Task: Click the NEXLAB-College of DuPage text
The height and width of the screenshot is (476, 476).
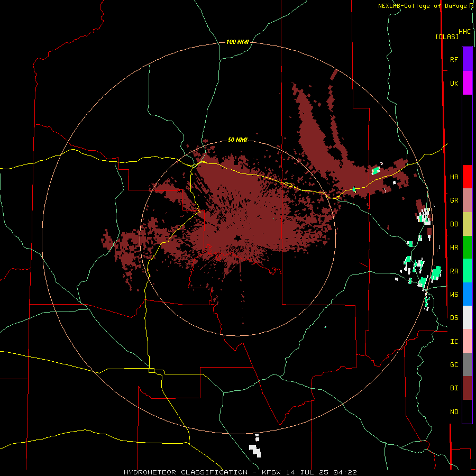Action: coord(424,6)
